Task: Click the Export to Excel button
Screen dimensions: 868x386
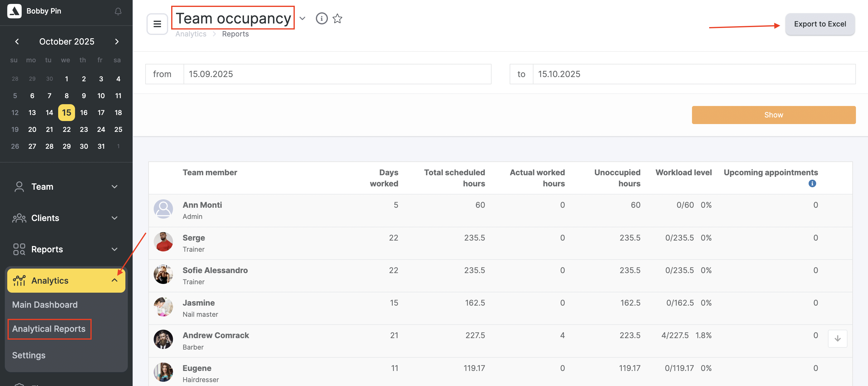Action: pos(819,24)
